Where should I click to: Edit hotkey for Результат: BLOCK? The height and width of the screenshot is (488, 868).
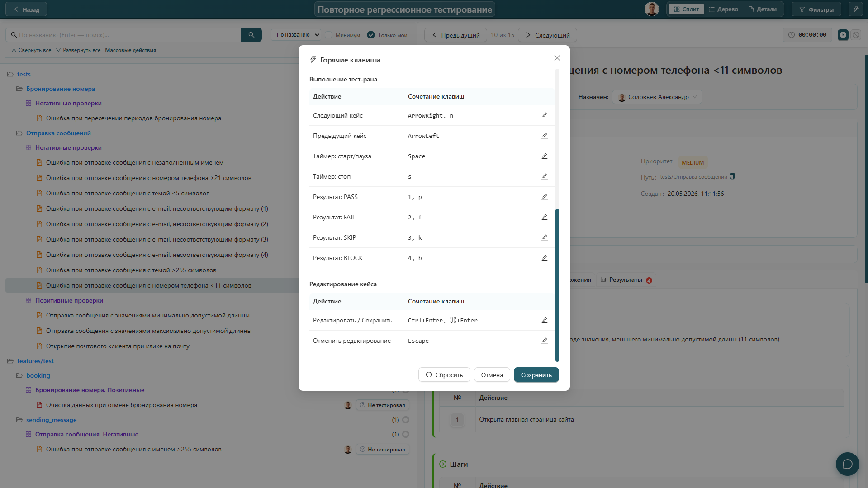(545, 258)
